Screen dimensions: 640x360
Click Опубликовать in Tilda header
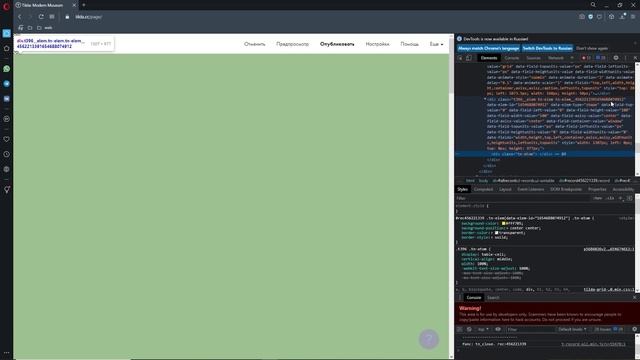pos(337,44)
